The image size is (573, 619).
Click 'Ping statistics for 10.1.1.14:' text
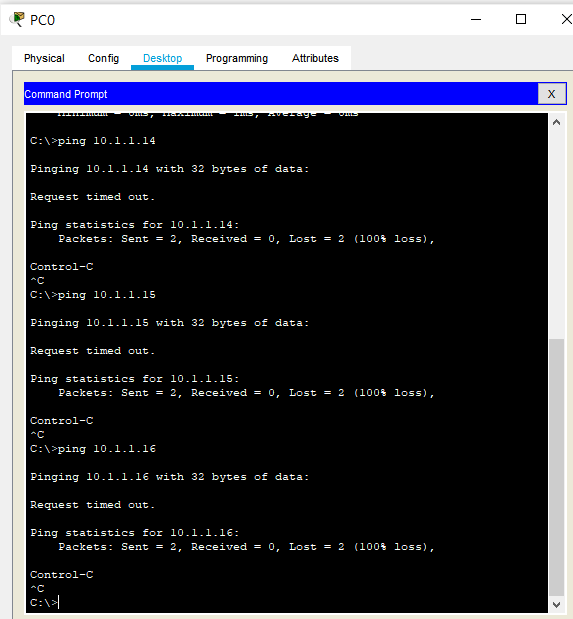135,225
